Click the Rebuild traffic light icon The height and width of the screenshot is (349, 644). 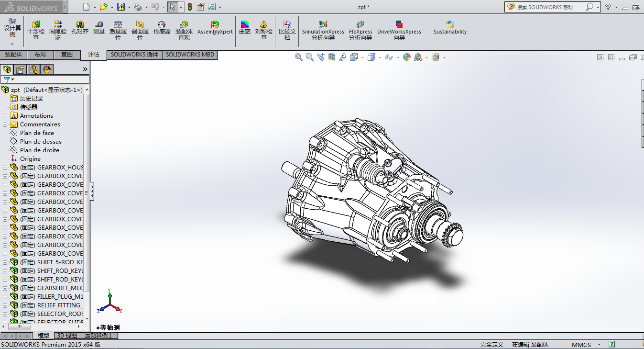point(189,7)
